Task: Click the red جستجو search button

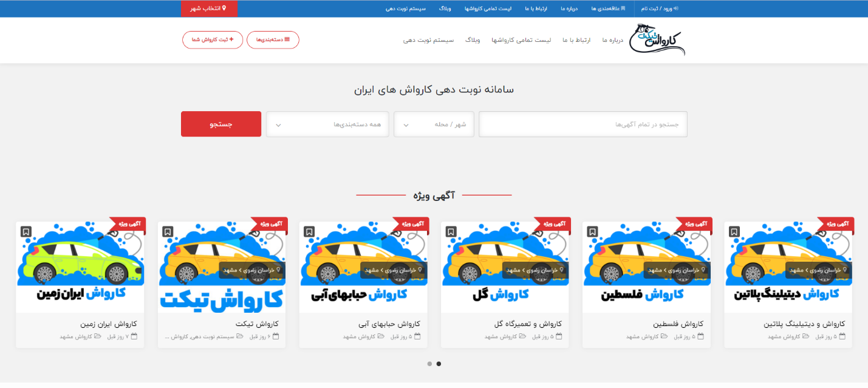Action: pyautogui.click(x=221, y=124)
